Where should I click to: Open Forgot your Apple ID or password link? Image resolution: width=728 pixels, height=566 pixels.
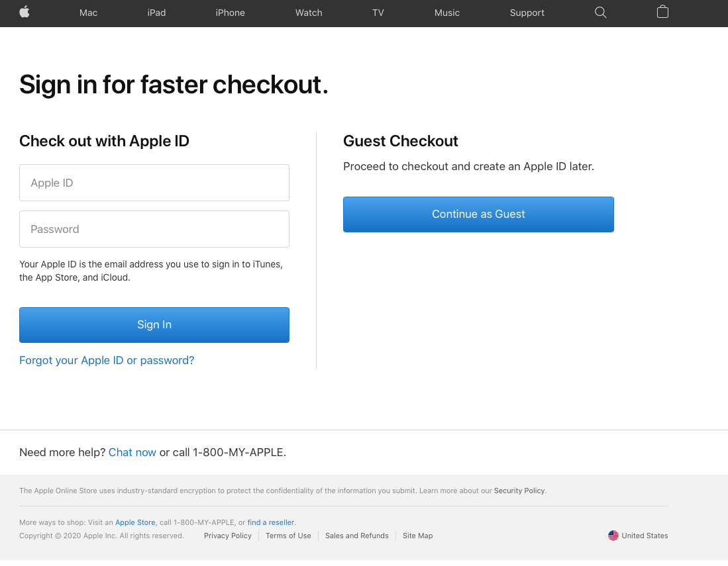point(107,361)
